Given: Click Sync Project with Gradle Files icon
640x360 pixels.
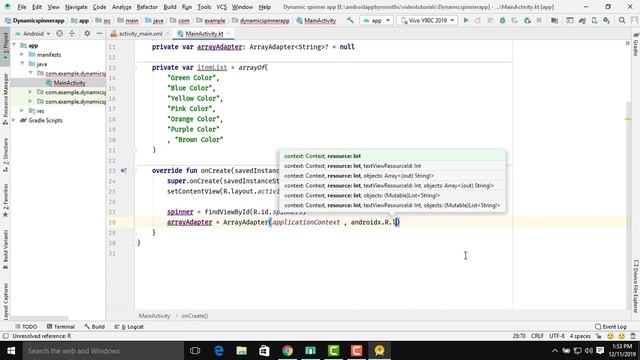Looking at the screenshot, I should [582, 20].
